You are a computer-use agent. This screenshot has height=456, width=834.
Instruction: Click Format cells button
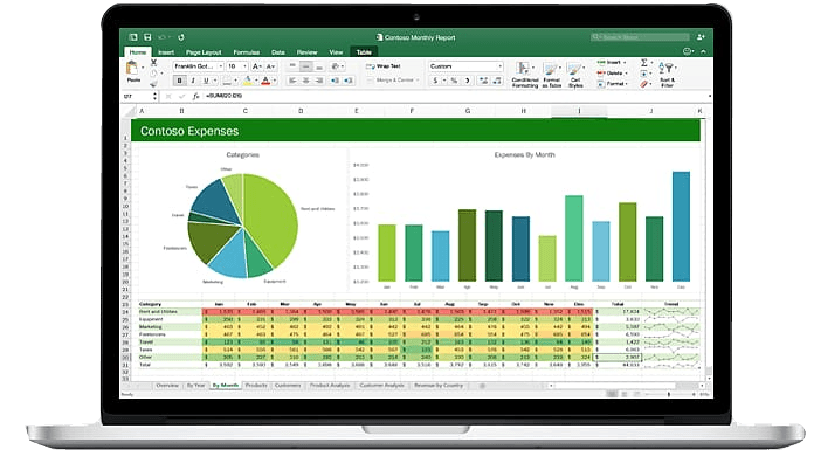(611, 84)
